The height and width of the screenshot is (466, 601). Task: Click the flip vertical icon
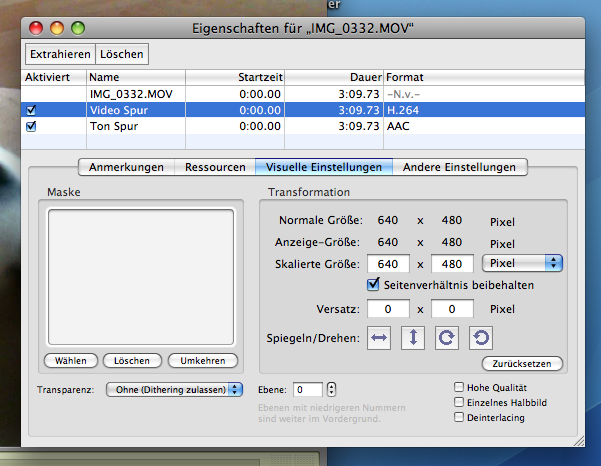414,338
